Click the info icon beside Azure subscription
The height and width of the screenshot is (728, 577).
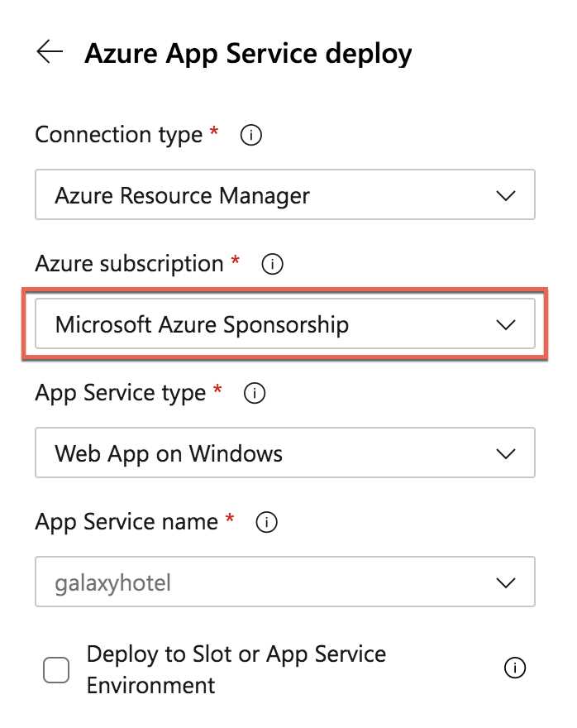271,264
